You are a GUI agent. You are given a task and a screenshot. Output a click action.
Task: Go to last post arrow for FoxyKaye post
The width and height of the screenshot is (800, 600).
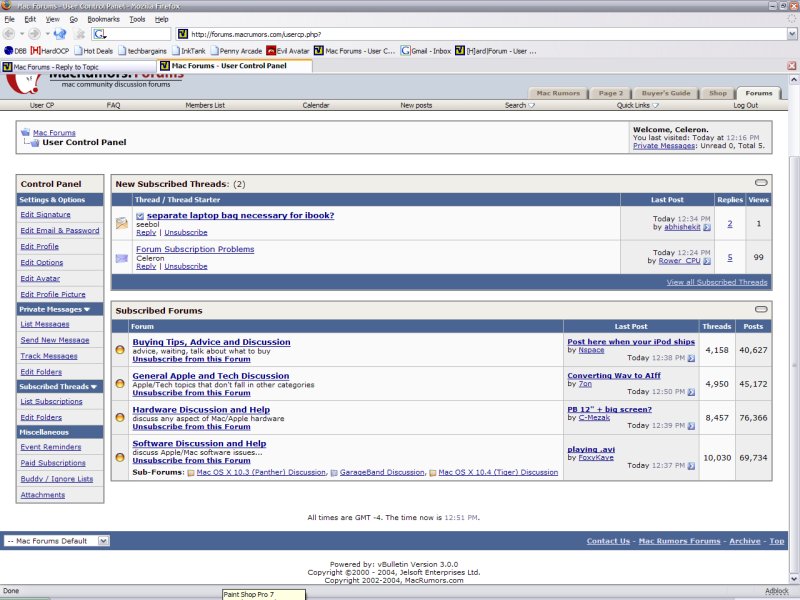pos(691,466)
